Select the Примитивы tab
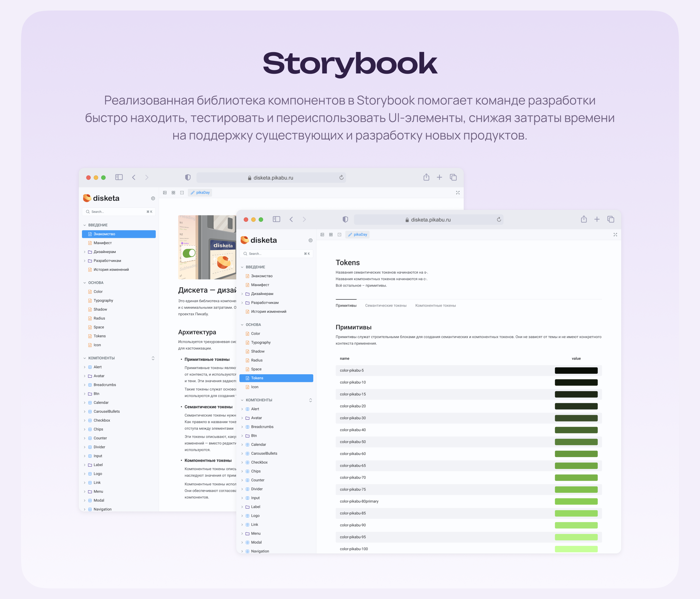 (346, 305)
